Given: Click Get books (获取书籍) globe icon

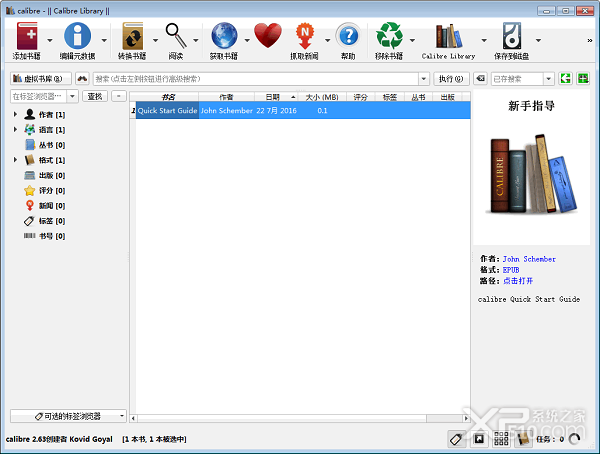Looking at the screenshot, I should [224, 36].
